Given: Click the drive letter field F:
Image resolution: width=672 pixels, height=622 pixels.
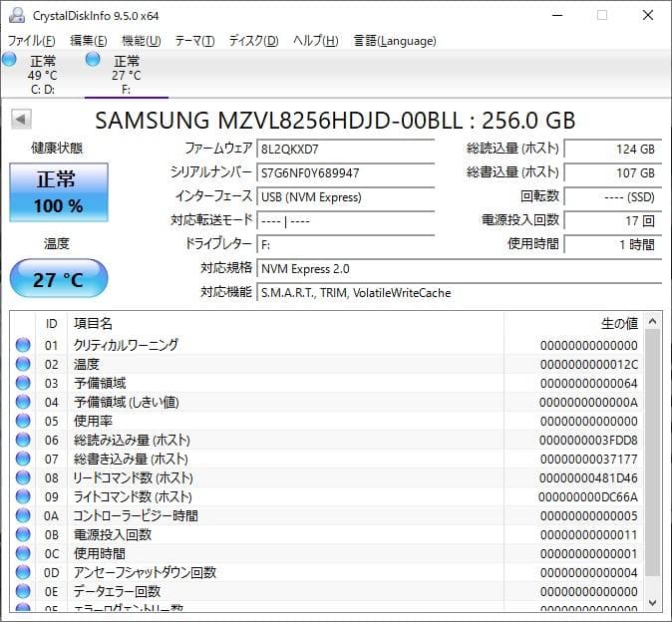Looking at the screenshot, I should pos(345,245).
